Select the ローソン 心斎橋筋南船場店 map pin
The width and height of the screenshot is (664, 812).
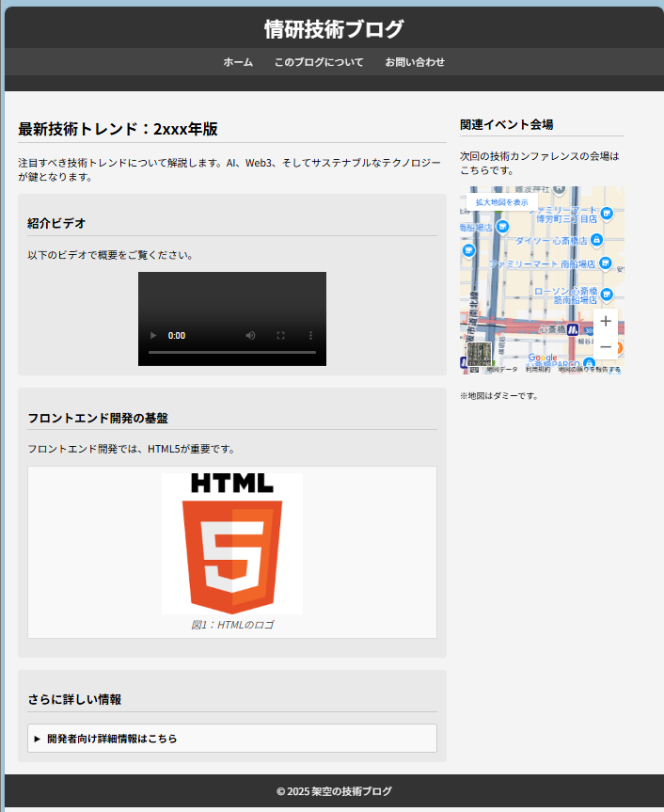pyautogui.click(x=607, y=295)
